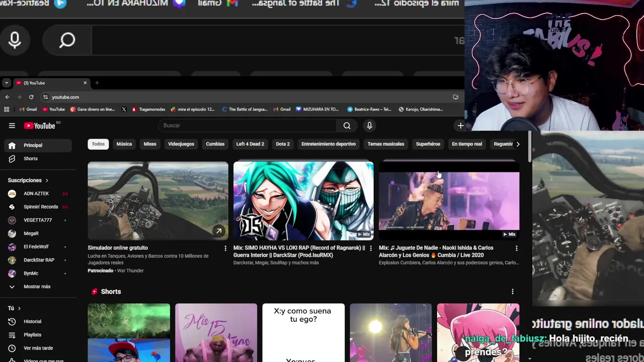Go back with browser back arrow
This screenshot has height=362, width=644.
(x=7, y=97)
